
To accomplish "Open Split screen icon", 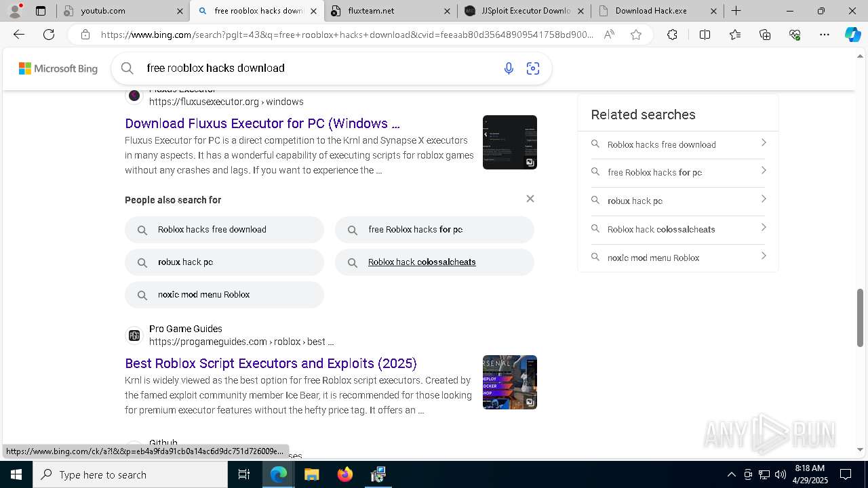I will click(705, 35).
